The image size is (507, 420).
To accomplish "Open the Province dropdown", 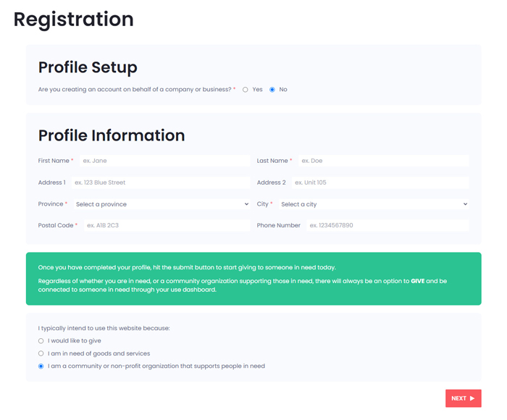I will pos(162,204).
